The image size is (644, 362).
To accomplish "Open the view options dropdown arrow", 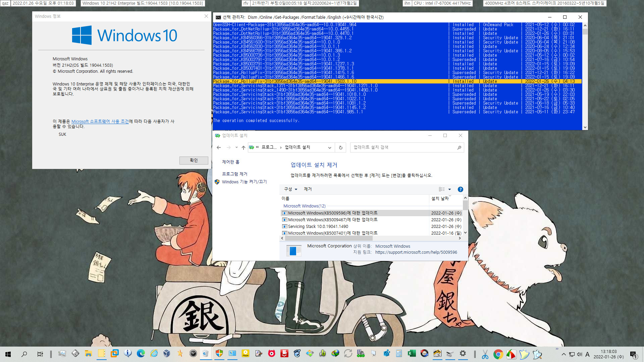I will 450,189.
